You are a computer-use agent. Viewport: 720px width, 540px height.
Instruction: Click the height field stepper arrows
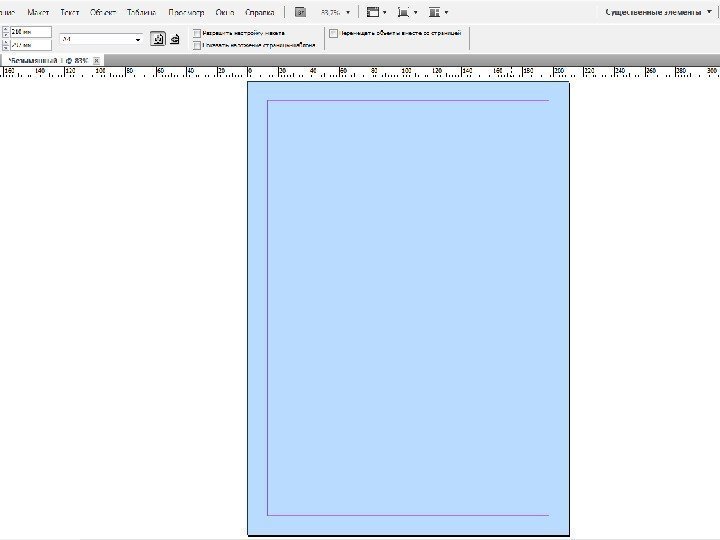(x=6, y=45)
